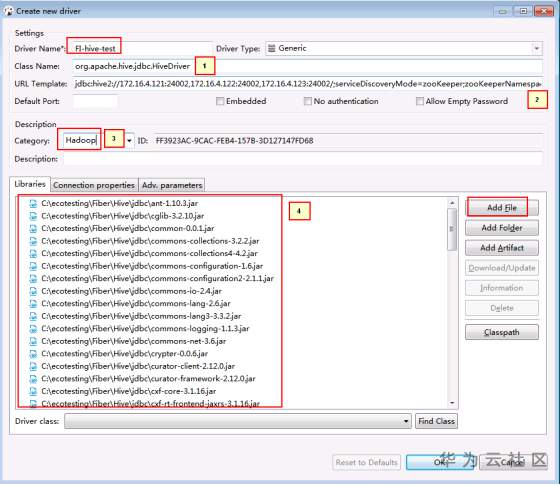Viewport: 560px width, 485px height.
Task: Click jar icon beside cxf-core-3.1.16.jar
Action: tap(33, 391)
